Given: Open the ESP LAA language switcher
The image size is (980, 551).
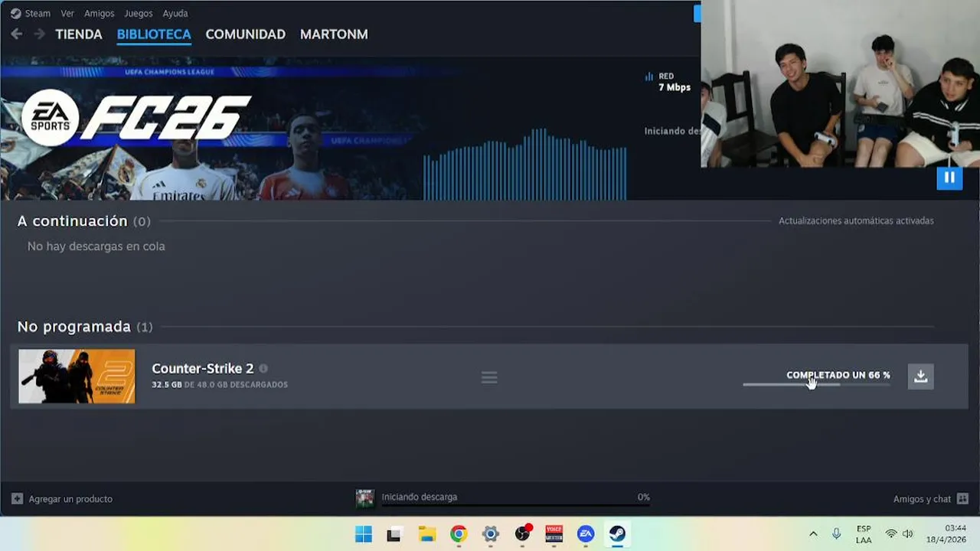Looking at the screenshot, I should (864, 534).
